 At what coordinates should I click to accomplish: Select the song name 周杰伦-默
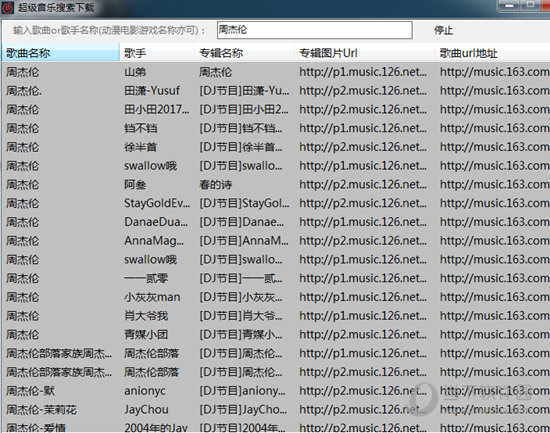click(x=31, y=391)
